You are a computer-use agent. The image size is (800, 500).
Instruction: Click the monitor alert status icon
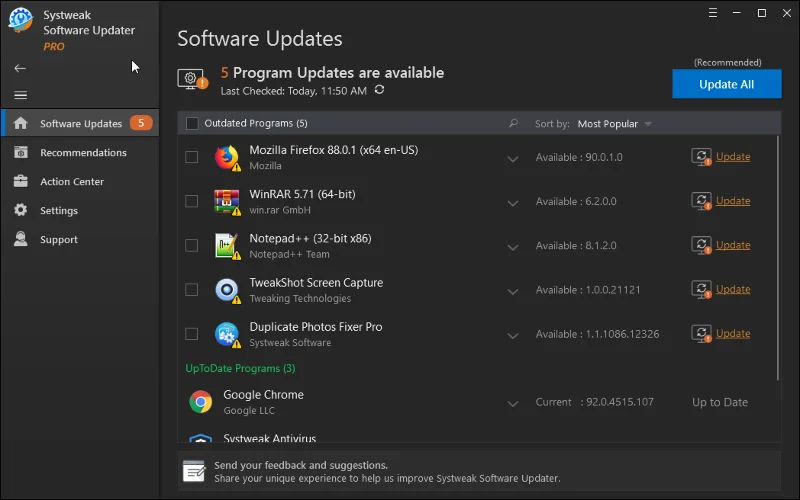(x=192, y=80)
